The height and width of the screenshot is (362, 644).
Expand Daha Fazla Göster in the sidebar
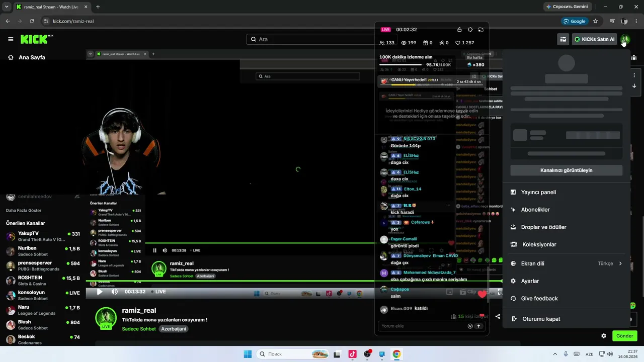click(24, 210)
